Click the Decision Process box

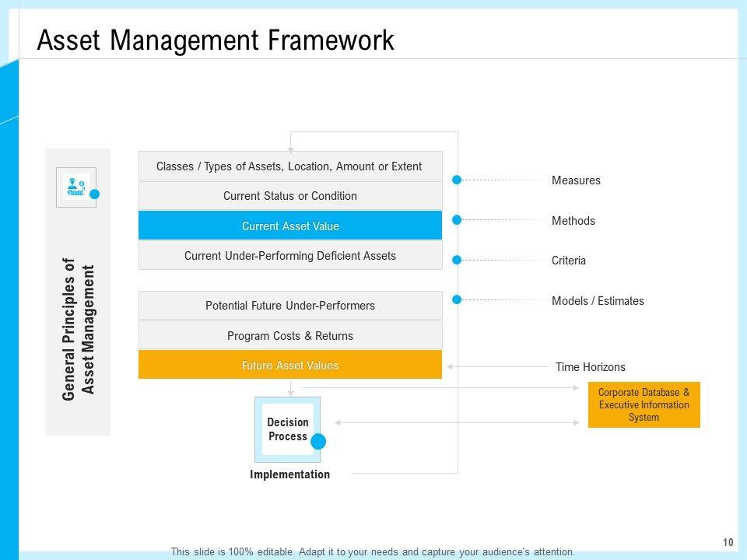coord(287,429)
